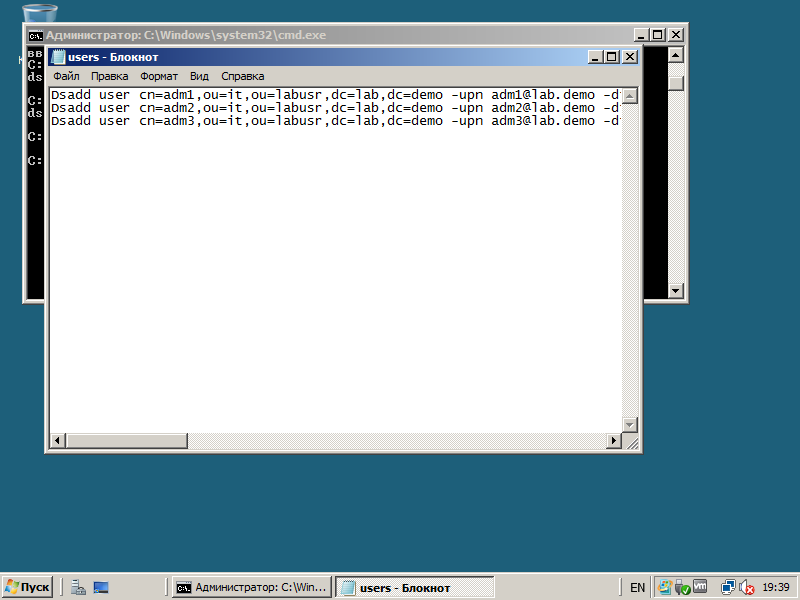The height and width of the screenshot is (600, 800).
Task: Click the Notepad vertical scrollbar down arrow
Action: click(x=630, y=424)
